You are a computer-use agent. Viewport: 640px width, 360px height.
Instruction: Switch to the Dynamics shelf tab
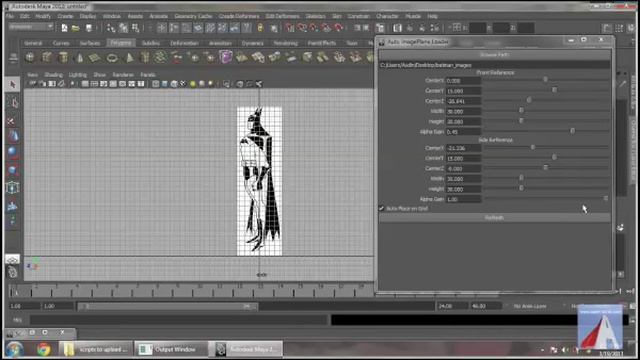coord(253,42)
